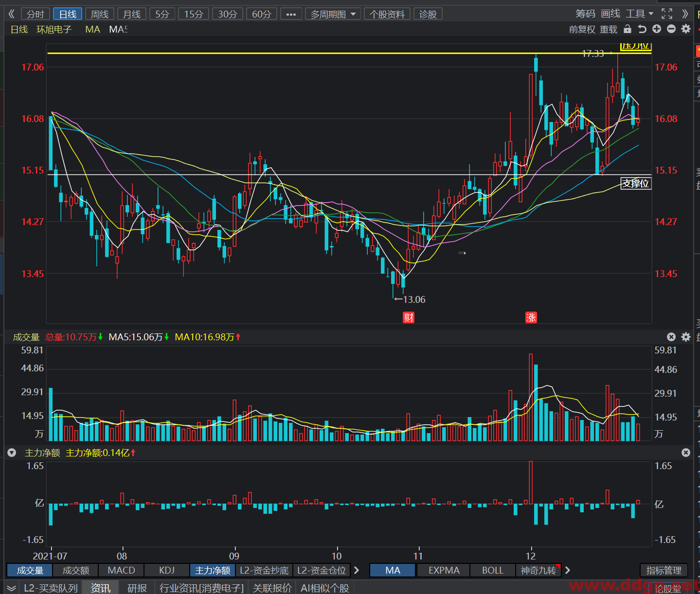Viewport: 700px width, 594px height.
Task: Zoom in chart with the plus icon
Action: (657, 29)
